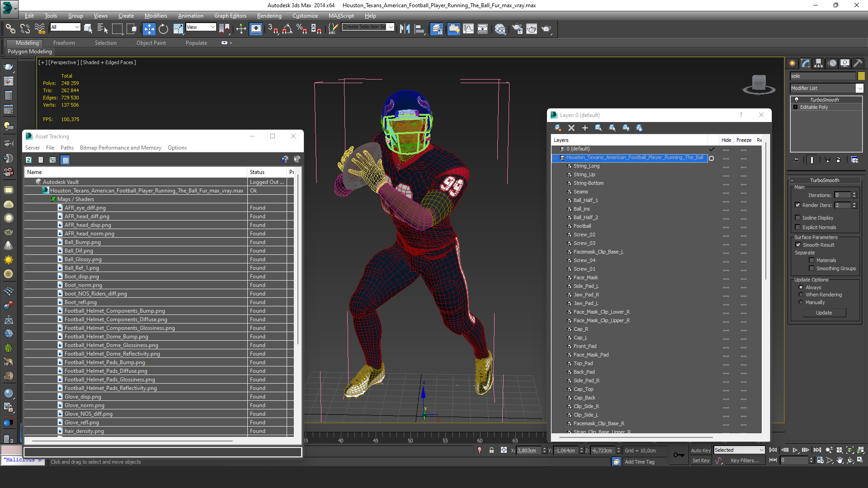The image size is (868, 488).
Task: Add selected objects to highlighted layer
Action: click(585, 128)
